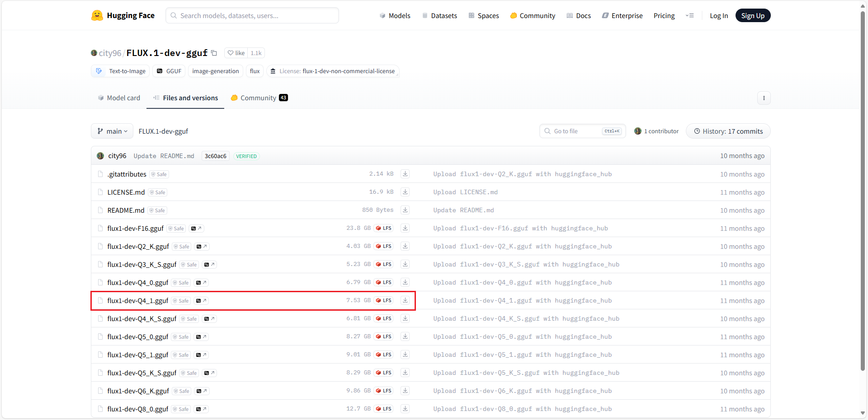Open the flux1-dev-Q5_K_S.gguf file link
This screenshot has height=420, width=868.
(x=142, y=373)
